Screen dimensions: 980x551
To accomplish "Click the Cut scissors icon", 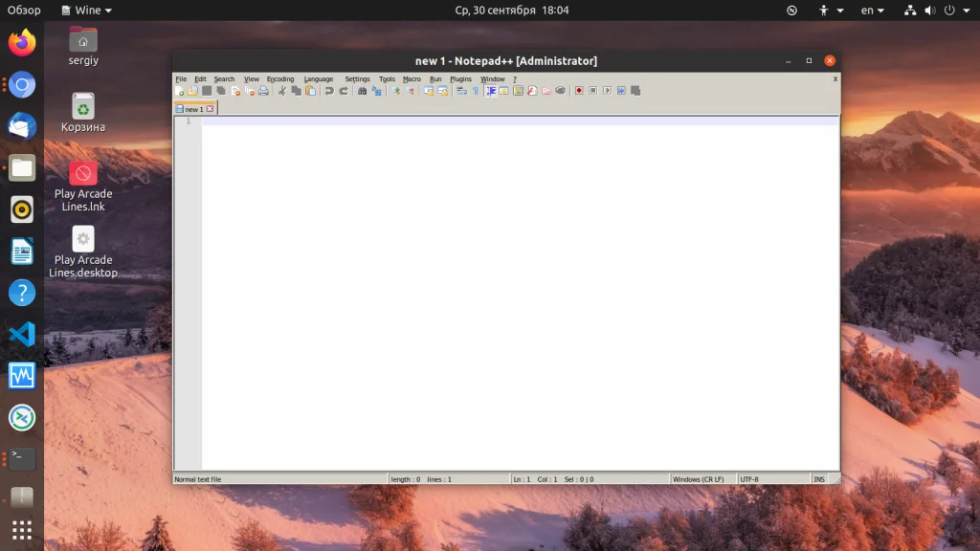I will (x=282, y=91).
